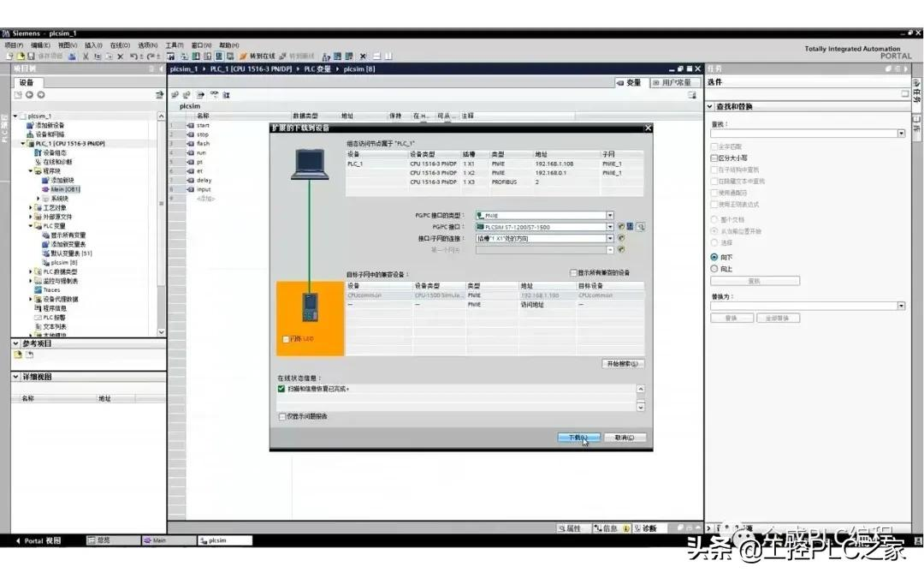Image resolution: width=924 pixels, height=578 pixels.
Task: Click the Undo arrow toolbar icon
Action: coord(133,57)
